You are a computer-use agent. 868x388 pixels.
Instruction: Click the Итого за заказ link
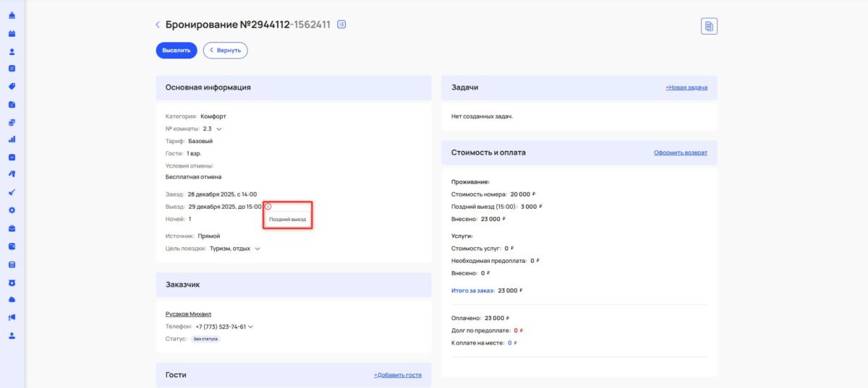coord(472,290)
